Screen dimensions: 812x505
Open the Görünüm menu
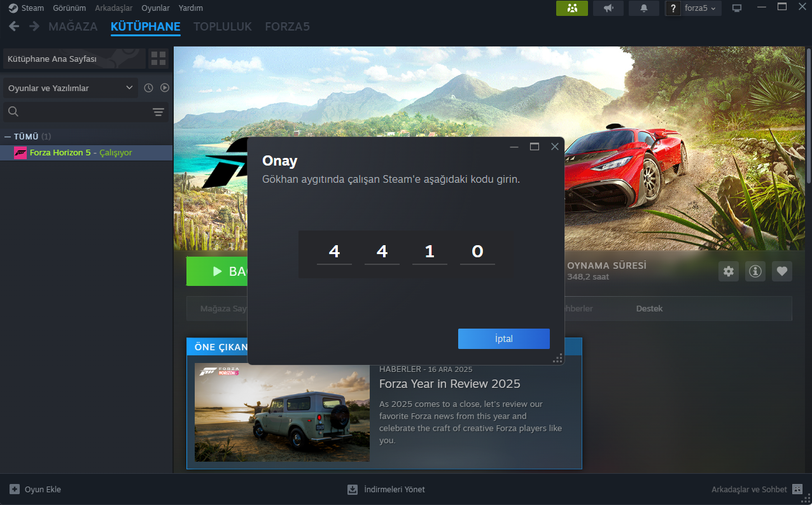click(71, 8)
